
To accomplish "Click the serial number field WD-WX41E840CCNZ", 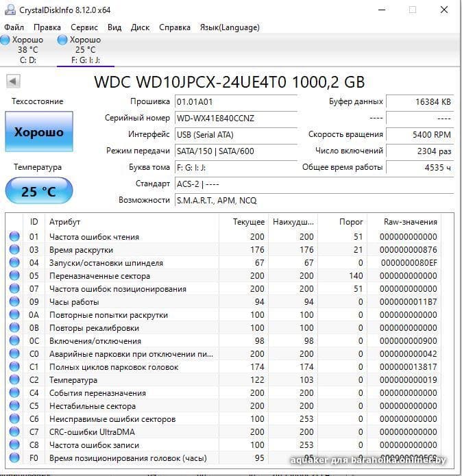I will coord(236,118).
